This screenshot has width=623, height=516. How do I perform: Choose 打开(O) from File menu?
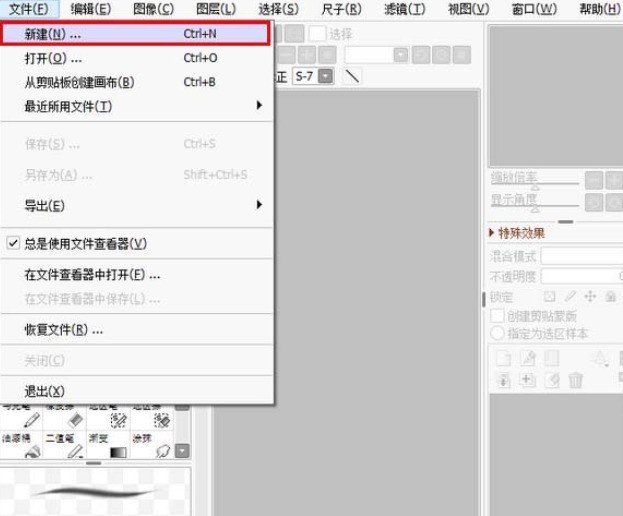[x=137, y=58]
